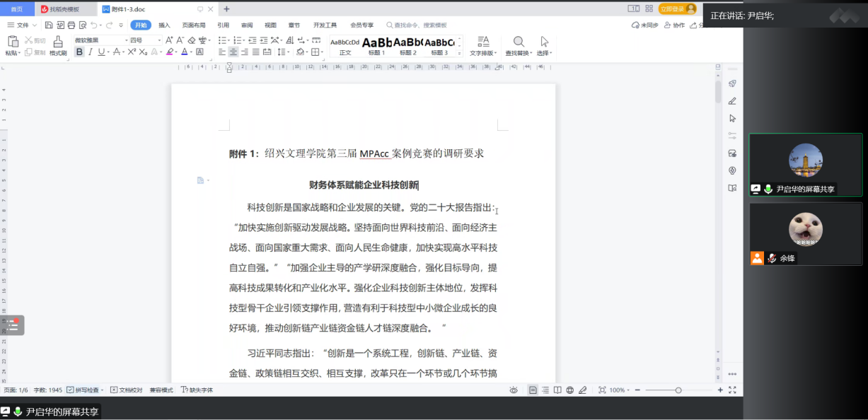Open the 引用 ribbon tab
This screenshot has height=420, width=868.
pyautogui.click(x=223, y=25)
